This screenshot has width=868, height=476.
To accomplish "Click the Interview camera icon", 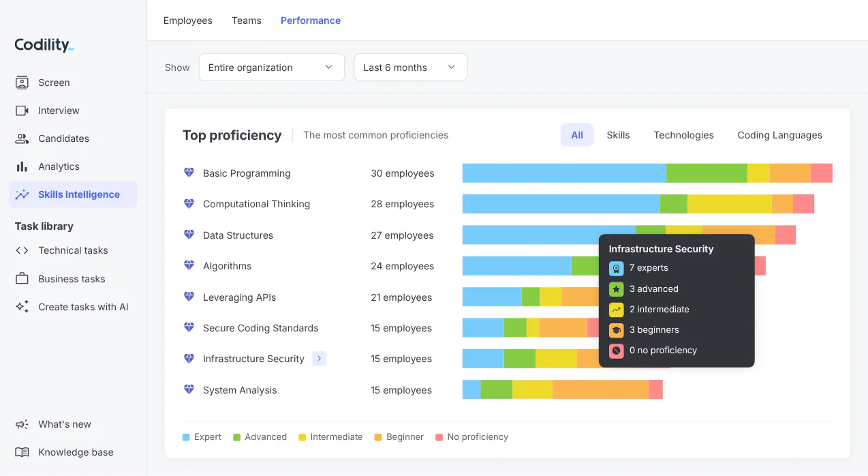I will coord(22,110).
